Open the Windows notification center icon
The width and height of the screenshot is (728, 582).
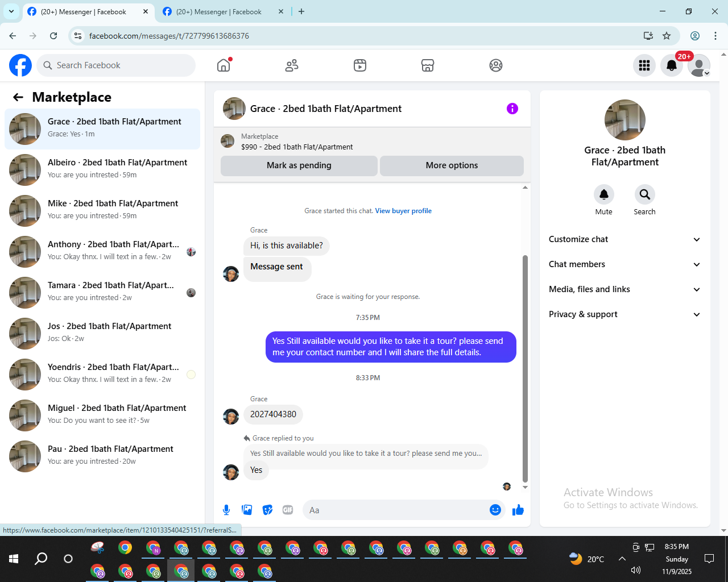pyautogui.click(x=709, y=559)
